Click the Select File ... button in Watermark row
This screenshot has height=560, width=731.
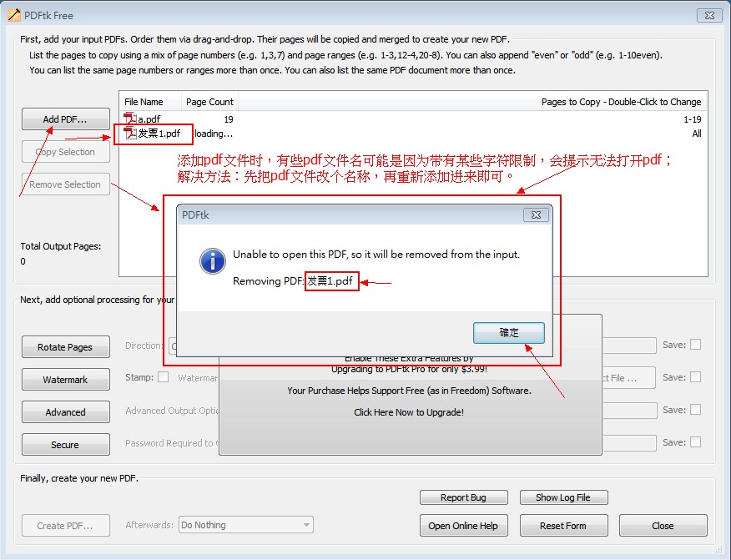[x=629, y=378]
